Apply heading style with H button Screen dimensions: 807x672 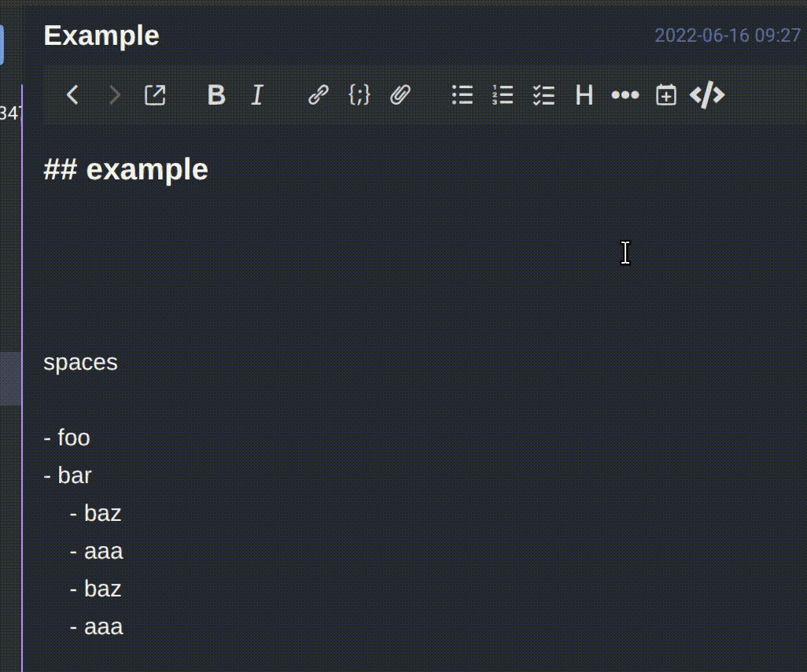coord(584,95)
